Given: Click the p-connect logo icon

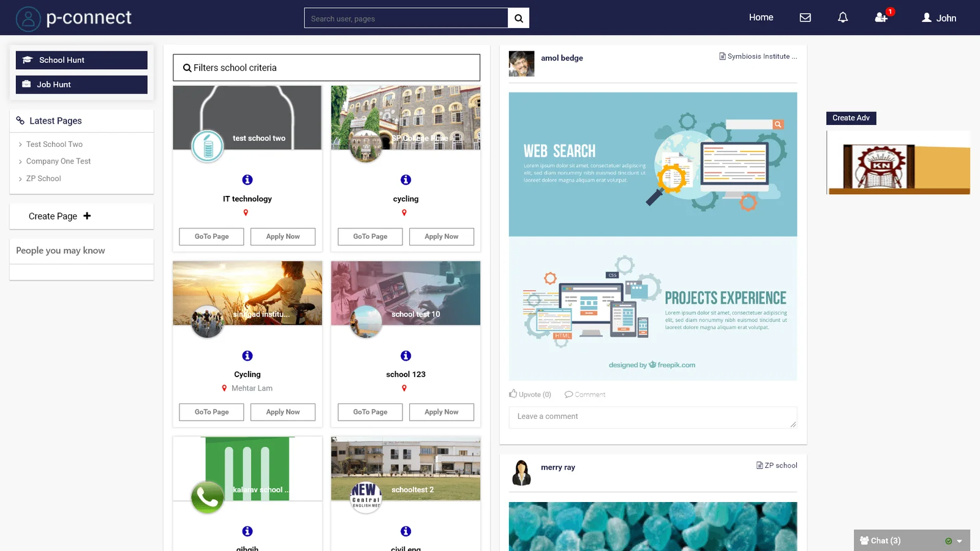Looking at the screenshot, I should 28,18.
